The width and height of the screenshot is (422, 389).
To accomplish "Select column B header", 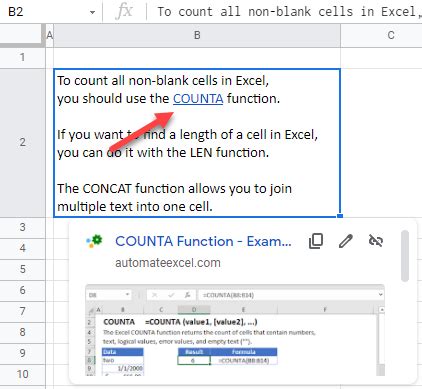I will (197, 35).
